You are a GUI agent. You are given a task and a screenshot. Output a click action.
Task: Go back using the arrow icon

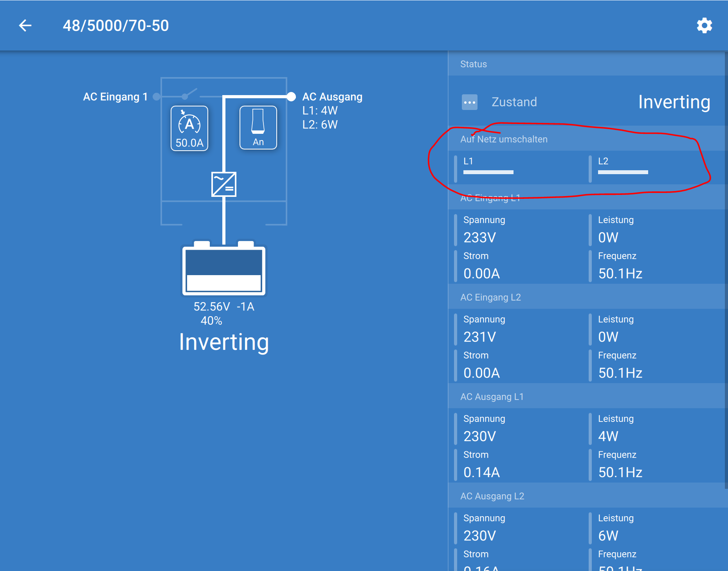(x=25, y=26)
